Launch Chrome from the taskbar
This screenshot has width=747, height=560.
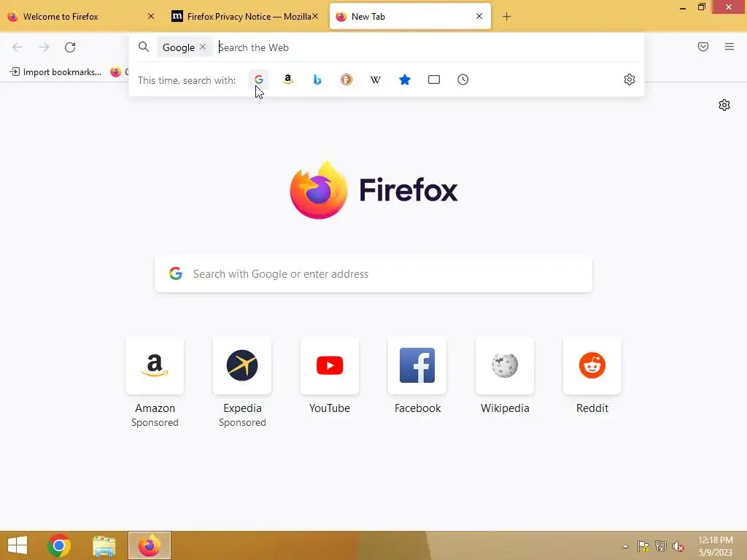tap(59, 545)
